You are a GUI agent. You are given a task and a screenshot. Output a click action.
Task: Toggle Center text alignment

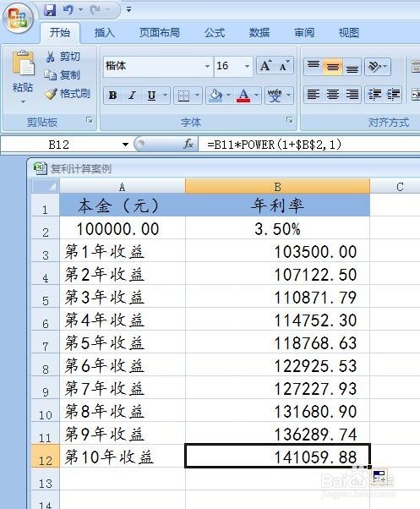332,95
